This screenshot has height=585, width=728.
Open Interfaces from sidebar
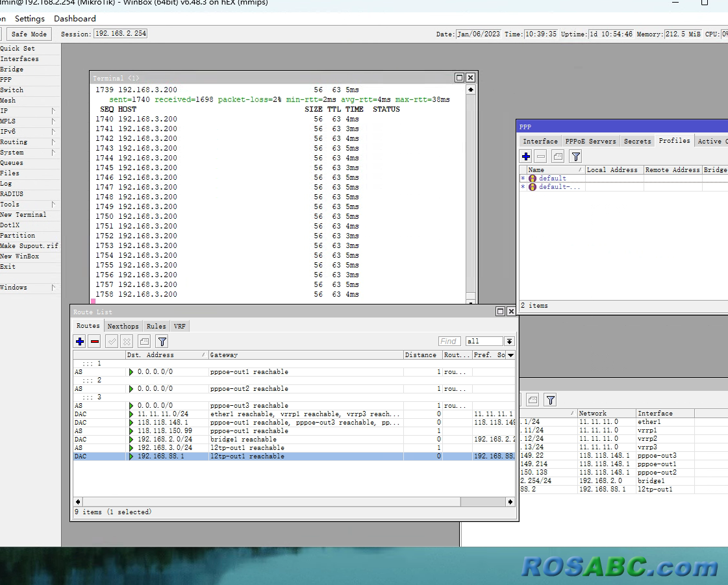[19, 59]
